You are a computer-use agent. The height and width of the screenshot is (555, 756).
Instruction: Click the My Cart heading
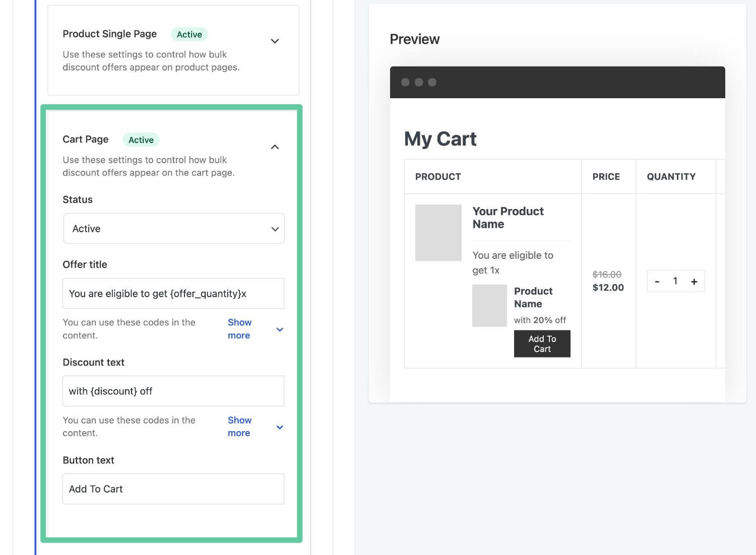pyautogui.click(x=440, y=139)
